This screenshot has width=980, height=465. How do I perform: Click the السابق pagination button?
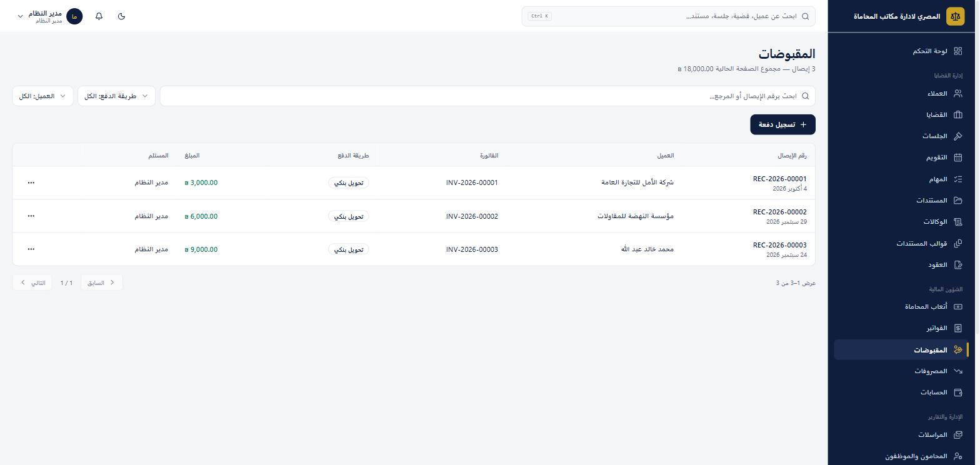(102, 283)
